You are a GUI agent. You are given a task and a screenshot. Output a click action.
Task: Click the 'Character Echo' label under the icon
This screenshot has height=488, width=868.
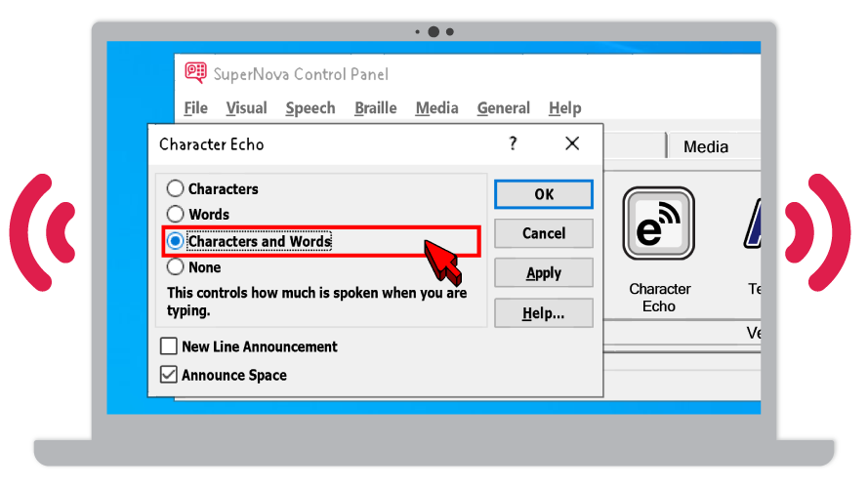pyautogui.click(x=659, y=297)
